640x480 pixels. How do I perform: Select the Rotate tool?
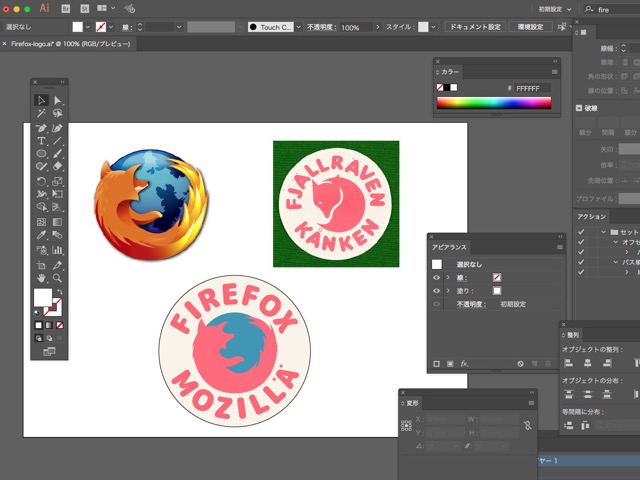(41, 181)
